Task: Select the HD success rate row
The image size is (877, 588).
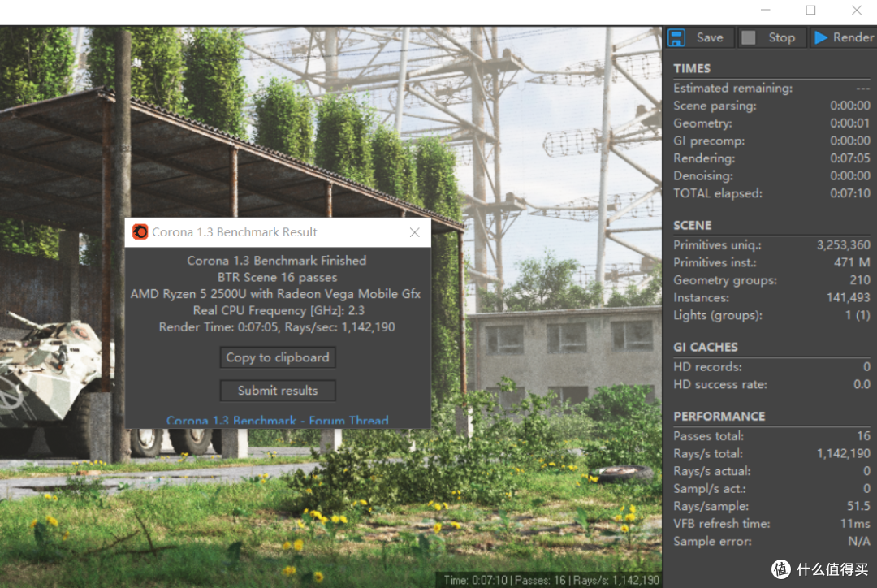Action: [x=772, y=384]
